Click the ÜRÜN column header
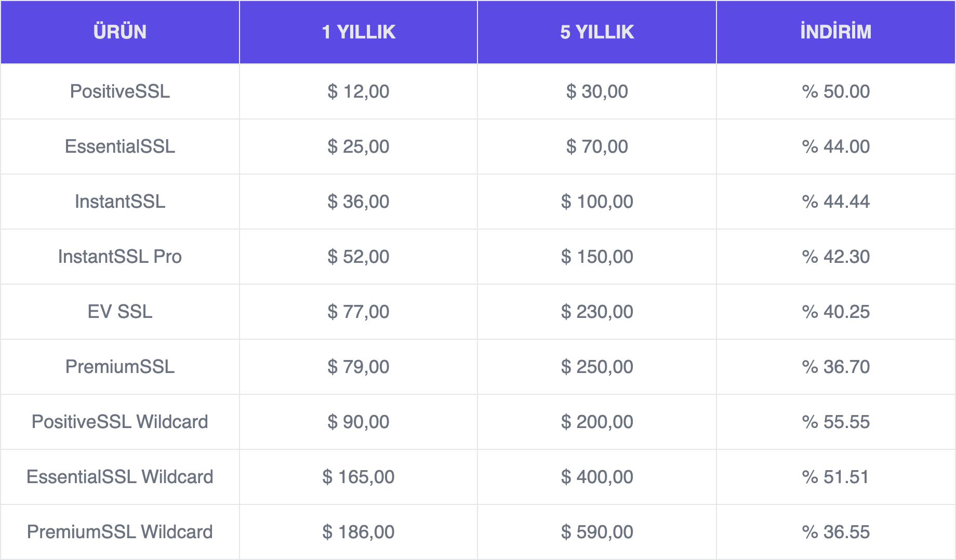956x560 pixels. click(x=120, y=32)
